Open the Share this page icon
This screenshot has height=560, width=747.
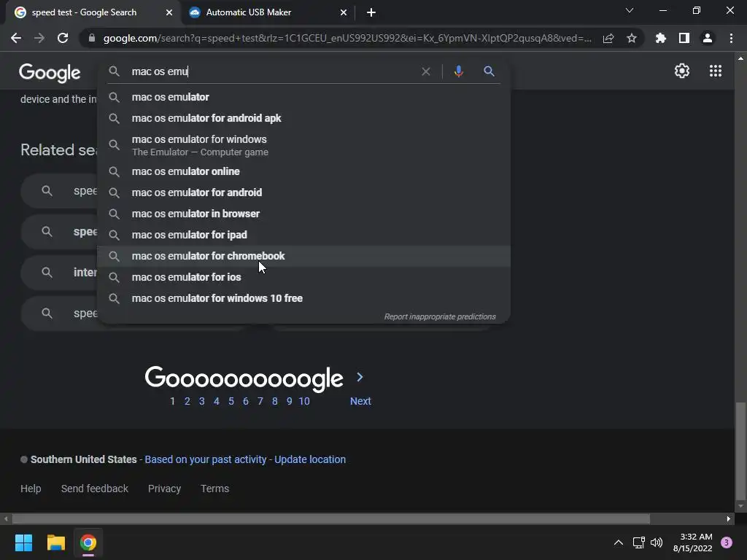[608, 38]
